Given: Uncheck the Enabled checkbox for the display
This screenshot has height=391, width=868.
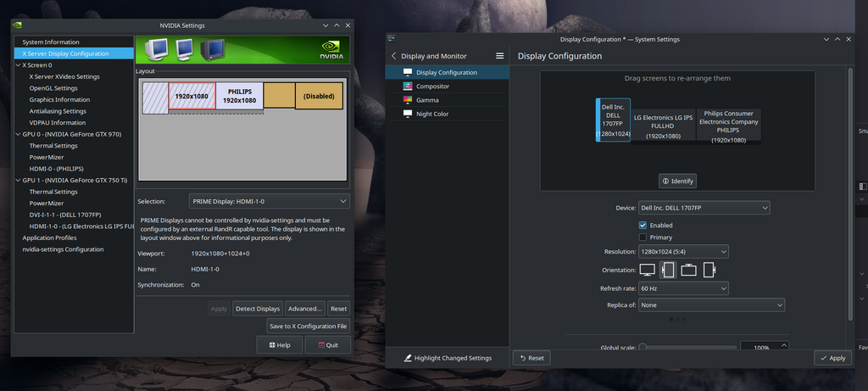Looking at the screenshot, I should (643, 226).
